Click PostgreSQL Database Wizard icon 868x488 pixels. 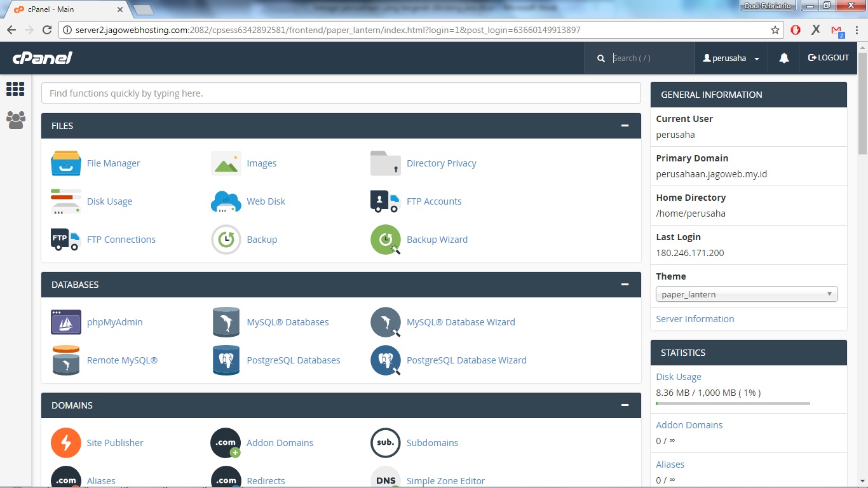point(386,360)
